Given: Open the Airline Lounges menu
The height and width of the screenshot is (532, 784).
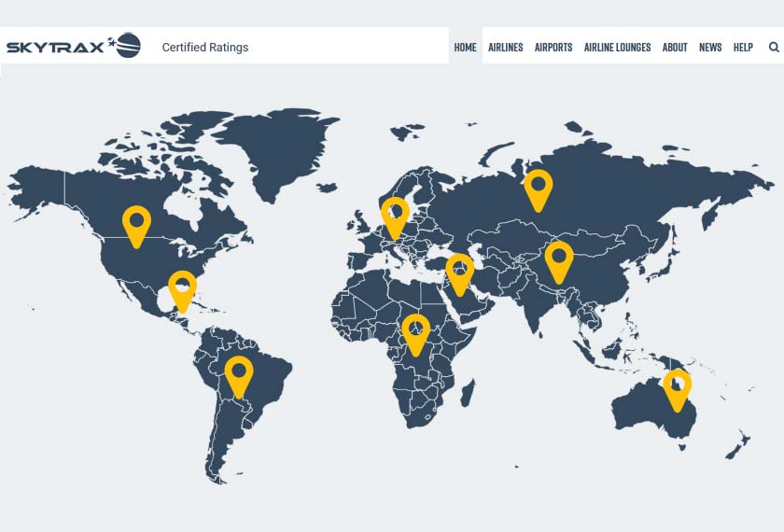Looking at the screenshot, I should [617, 47].
